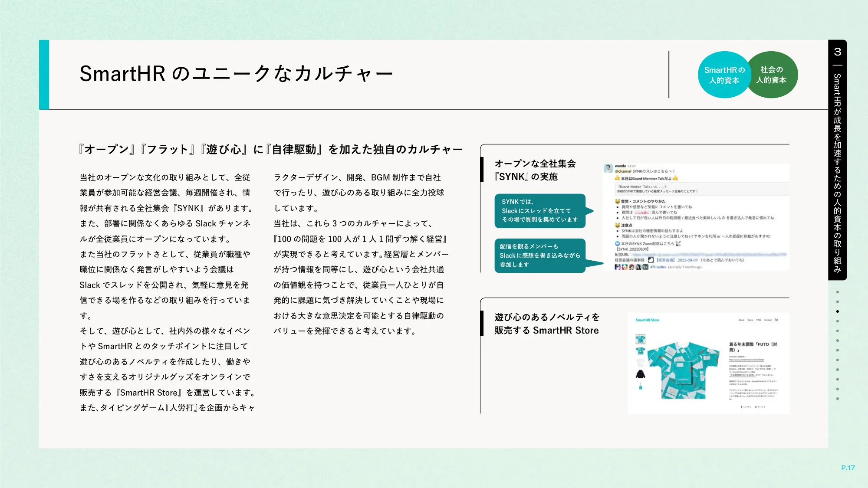Click the SUZURI product URL link

[746, 360]
